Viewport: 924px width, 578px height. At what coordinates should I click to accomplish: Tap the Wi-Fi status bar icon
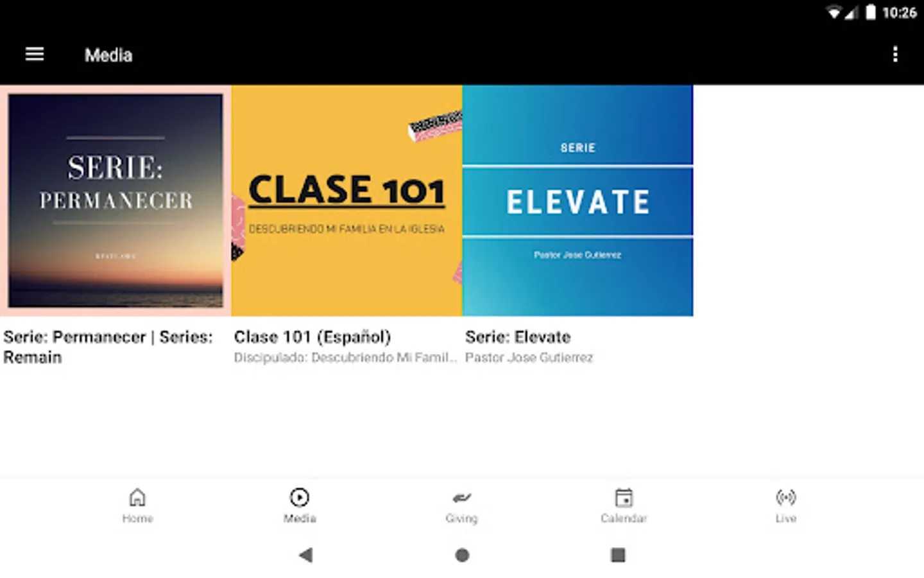tap(834, 13)
